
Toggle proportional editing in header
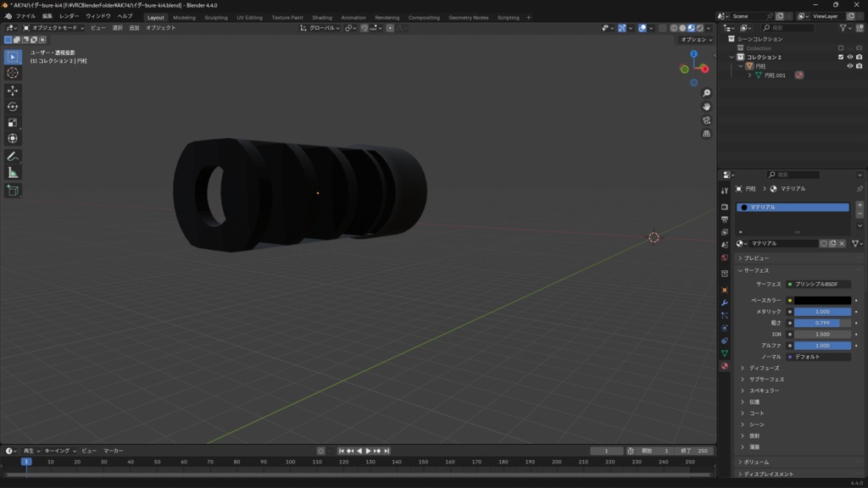(390, 28)
